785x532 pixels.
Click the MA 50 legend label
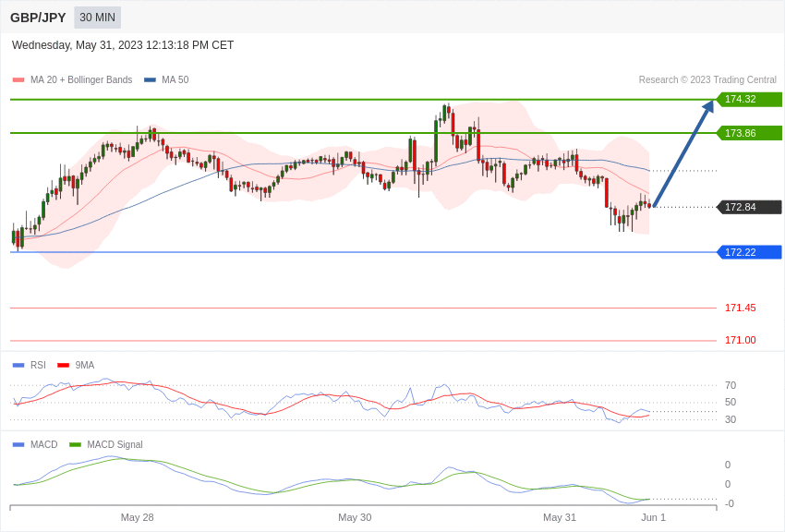(175, 79)
